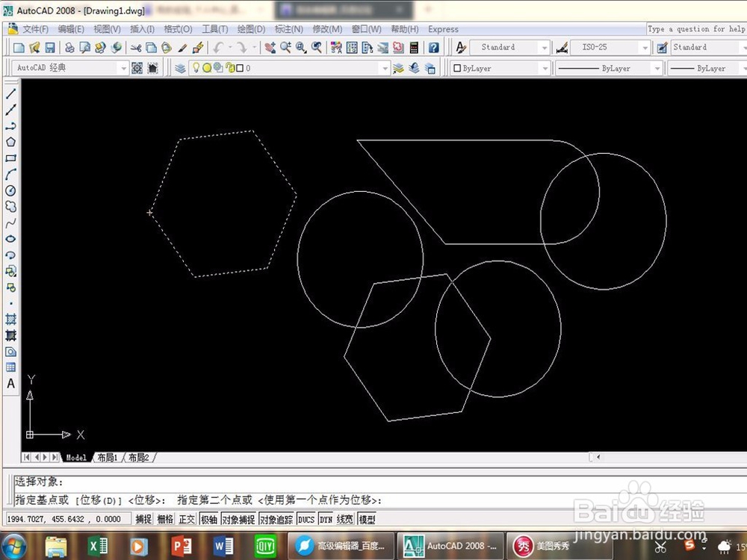Click the Windows Start button

tap(13, 546)
